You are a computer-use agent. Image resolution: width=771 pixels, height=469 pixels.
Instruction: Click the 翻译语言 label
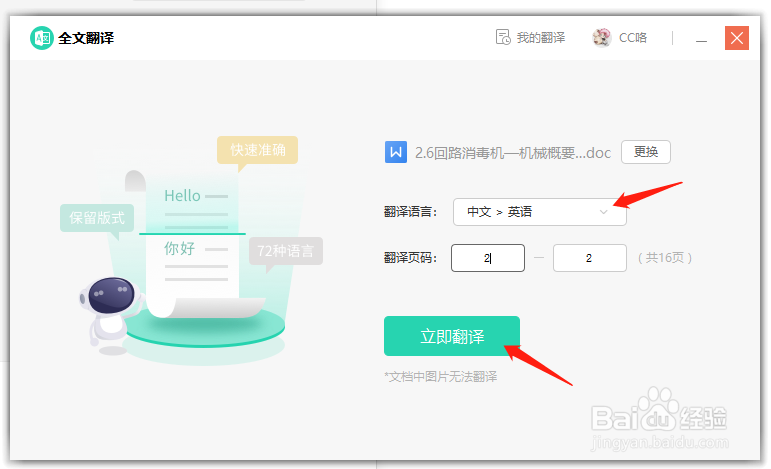click(x=411, y=212)
